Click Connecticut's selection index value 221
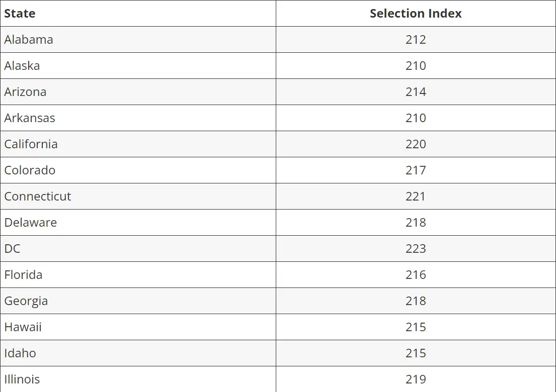 pyautogui.click(x=416, y=197)
